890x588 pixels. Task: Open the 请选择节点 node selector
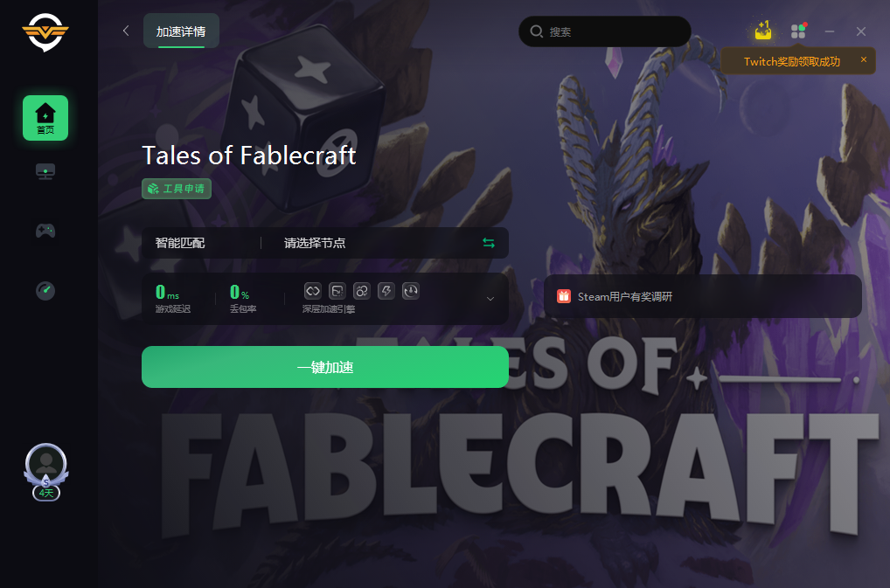(315, 243)
